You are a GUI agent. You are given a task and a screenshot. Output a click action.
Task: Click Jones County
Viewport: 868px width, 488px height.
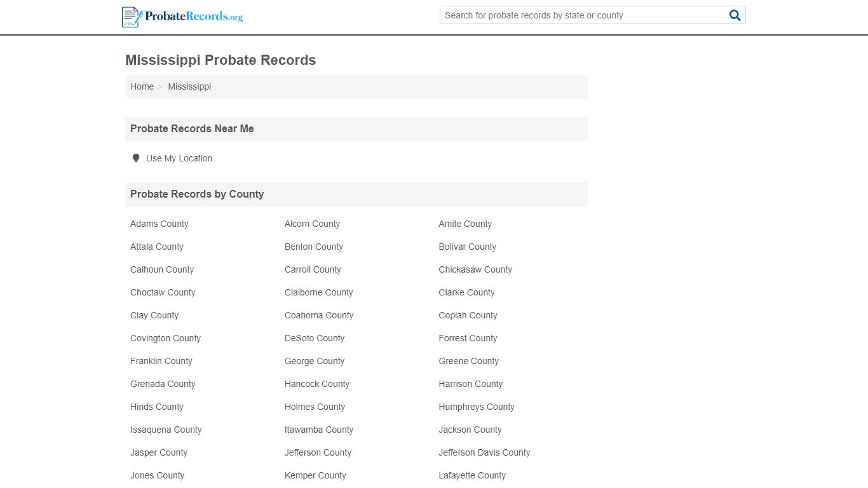[157, 475]
